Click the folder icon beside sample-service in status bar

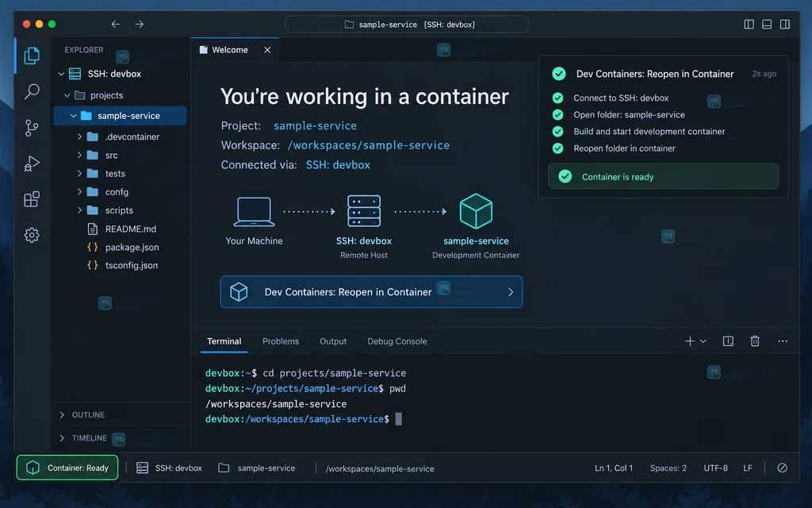point(224,468)
